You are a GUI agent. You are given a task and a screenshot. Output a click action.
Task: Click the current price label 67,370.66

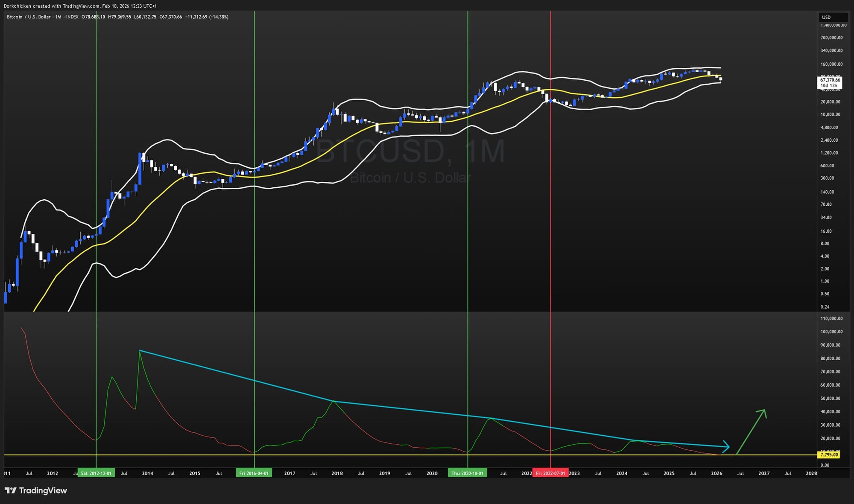pos(830,79)
